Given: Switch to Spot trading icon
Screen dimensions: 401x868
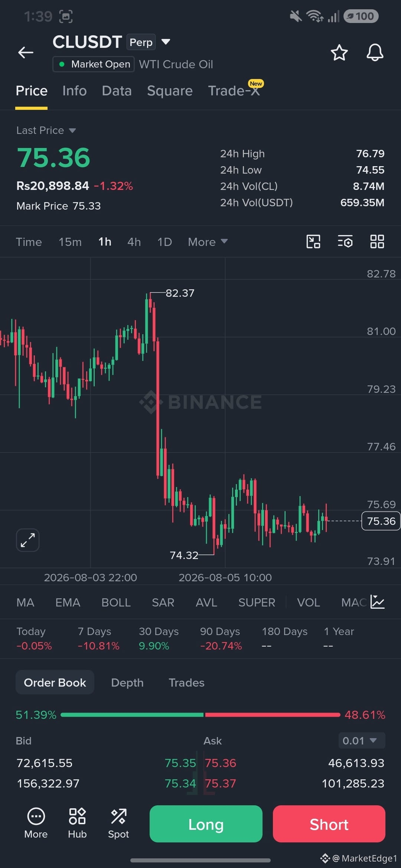Looking at the screenshot, I should click(x=118, y=823).
